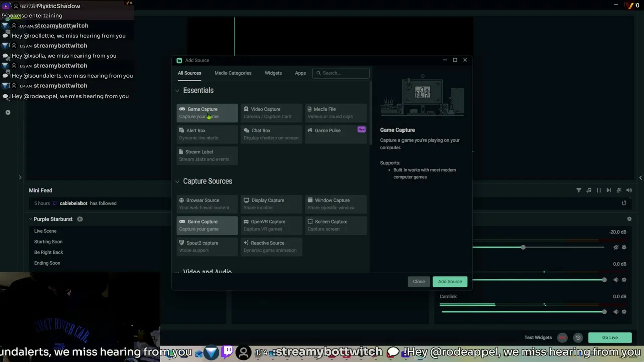
Task: Pause the Mini Feed alert queue
Action: 599,190
